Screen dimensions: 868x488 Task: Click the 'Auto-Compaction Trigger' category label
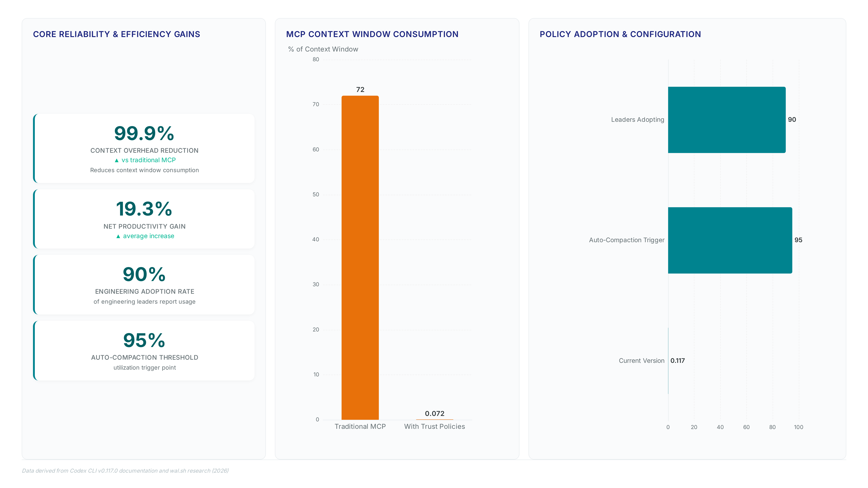tap(626, 240)
